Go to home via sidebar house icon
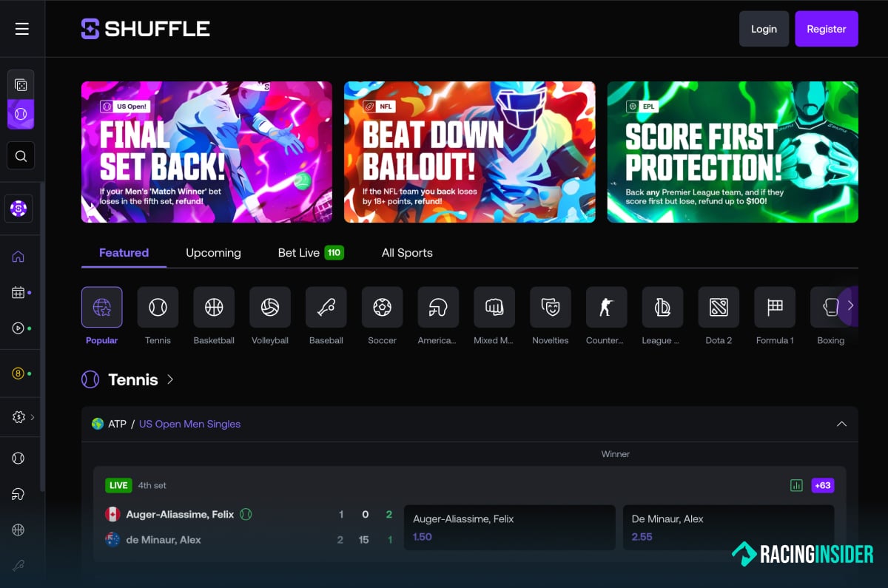888x588 pixels. pyautogui.click(x=18, y=257)
